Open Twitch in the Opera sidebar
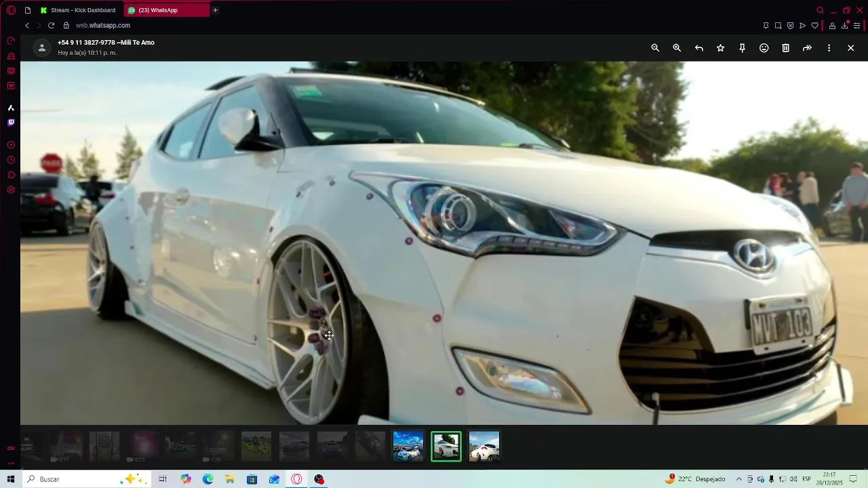Viewport: 868px width, 488px height. coord(11,123)
